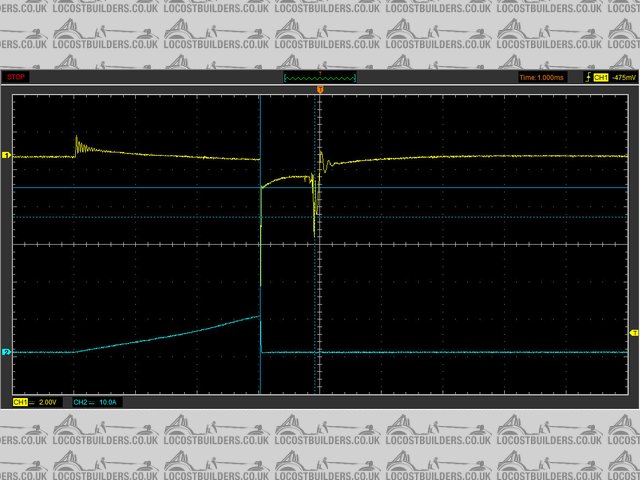Select the waveform memory overview bar
This screenshot has height=480, width=640.
pos(320,77)
